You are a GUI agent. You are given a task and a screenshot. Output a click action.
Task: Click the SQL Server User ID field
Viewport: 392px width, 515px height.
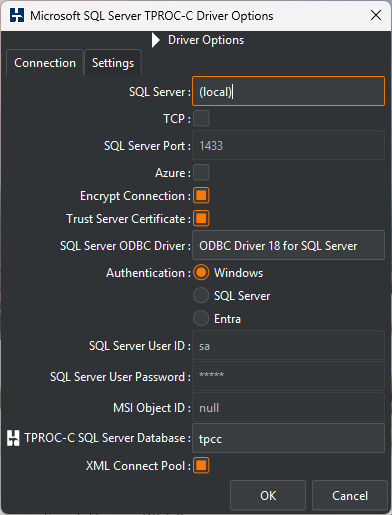288,345
